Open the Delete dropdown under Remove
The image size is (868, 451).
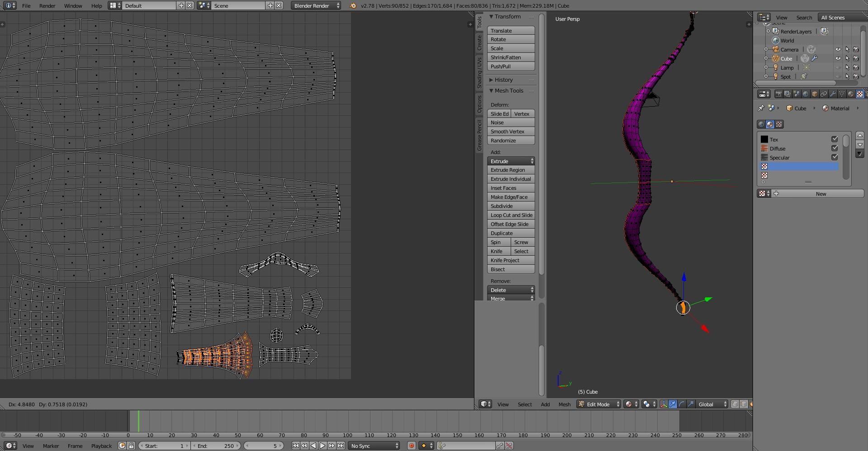(511, 290)
